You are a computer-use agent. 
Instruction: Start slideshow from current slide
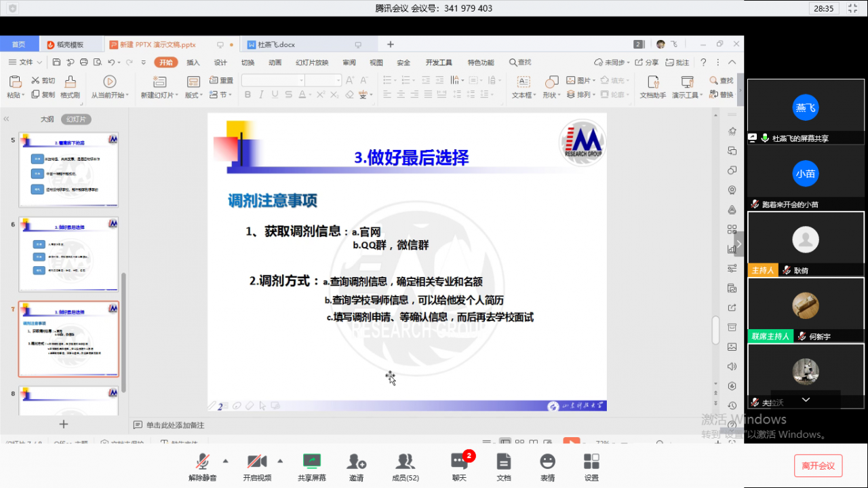(x=108, y=88)
